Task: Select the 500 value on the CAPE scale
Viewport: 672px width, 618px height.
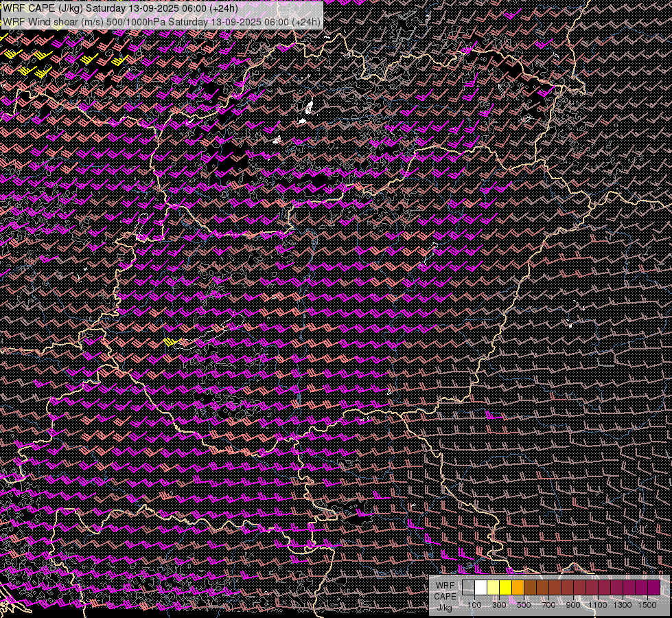Action: point(524,605)
